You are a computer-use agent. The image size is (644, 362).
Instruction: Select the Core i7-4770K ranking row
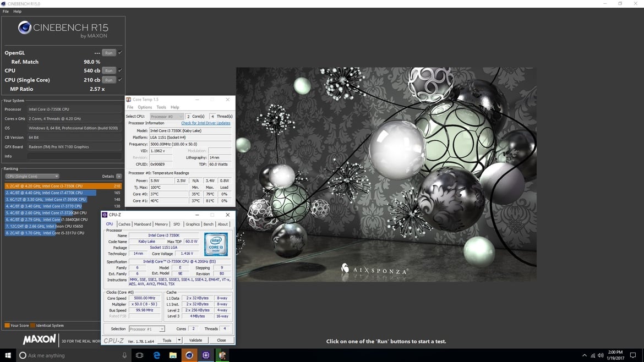(x=63, y=193)
